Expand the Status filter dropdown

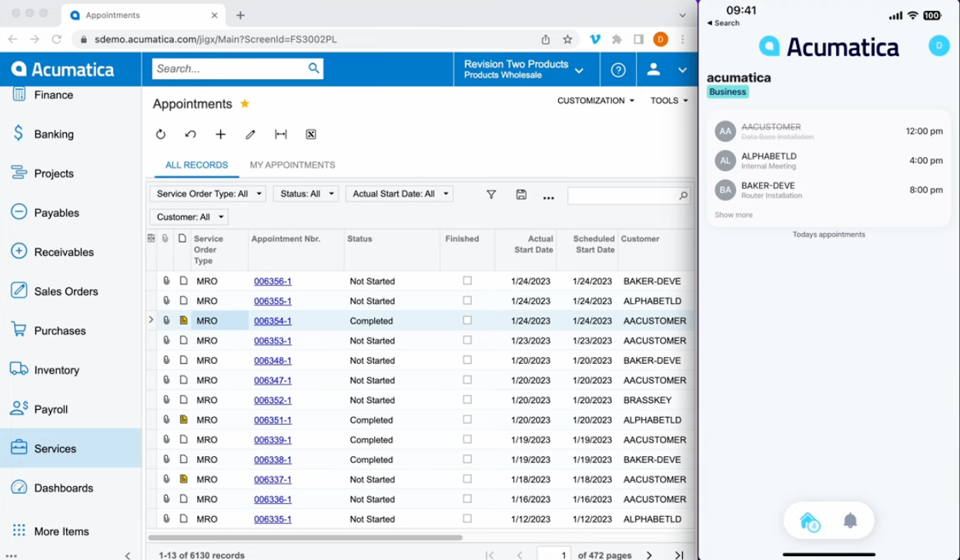click(x=306, y=194)
